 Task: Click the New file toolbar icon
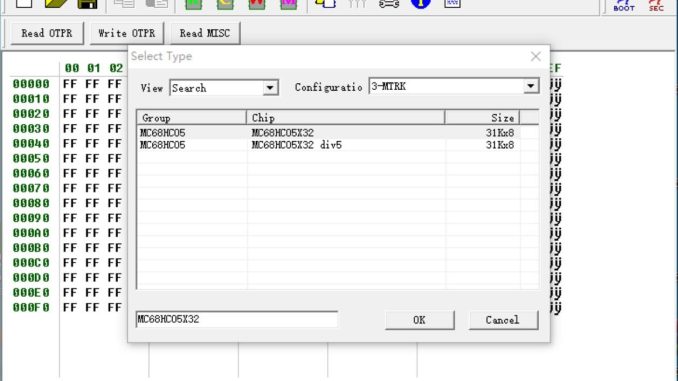pos(24,3)
